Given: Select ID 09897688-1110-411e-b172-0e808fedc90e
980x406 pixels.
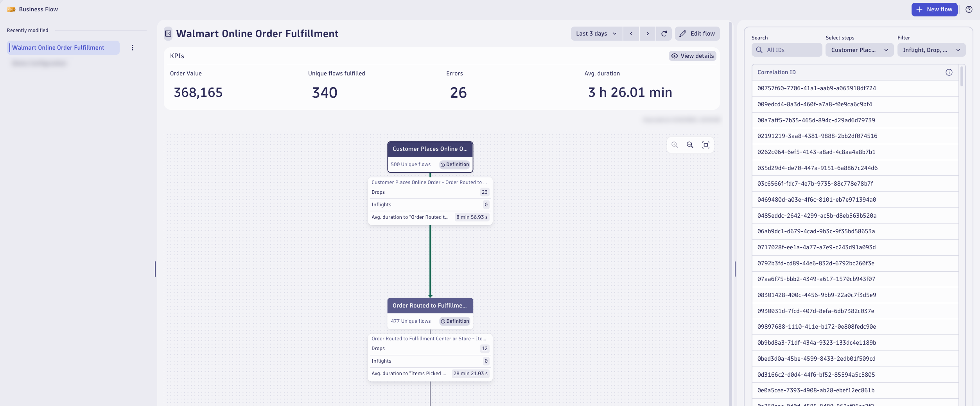Looking at the screenshot, I should (x=855, y=327).
